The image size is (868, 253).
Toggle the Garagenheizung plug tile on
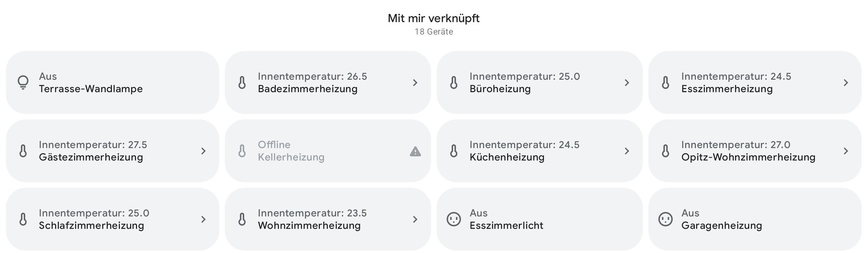[x=755, y=219]
